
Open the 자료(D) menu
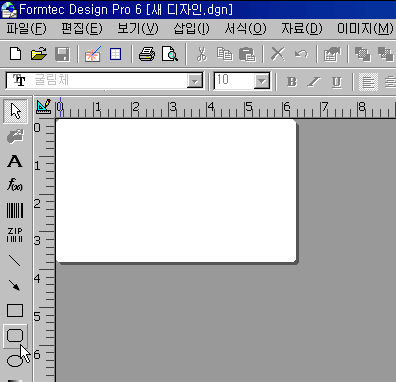point(302,29)
